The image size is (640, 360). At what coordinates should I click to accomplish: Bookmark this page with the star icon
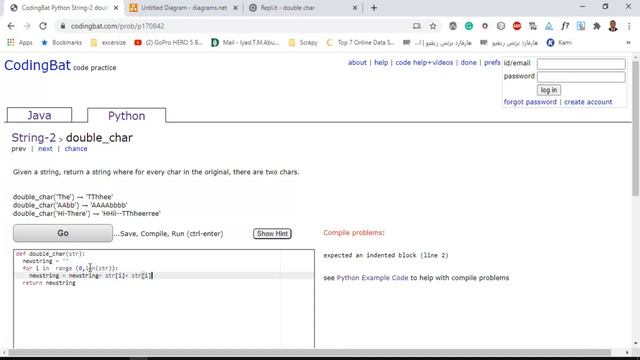pyautogui.click(x=433, y=26)
